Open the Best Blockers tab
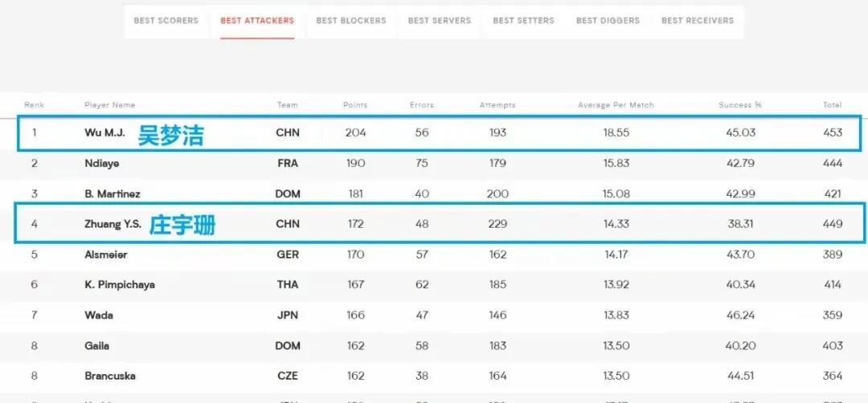Image resolution: width=868 pixels, height=403 pixels. pyautogui.click(x=351, y=20)
